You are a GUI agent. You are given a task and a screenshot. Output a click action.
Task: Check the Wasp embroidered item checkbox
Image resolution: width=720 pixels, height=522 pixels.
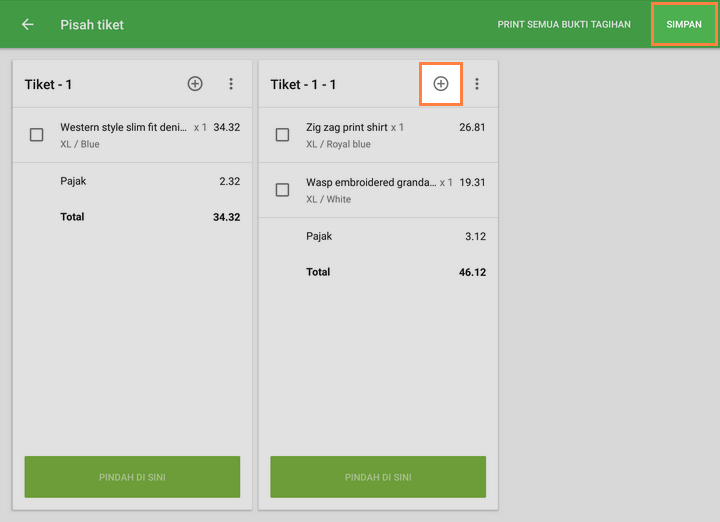[x=283, y=190]
